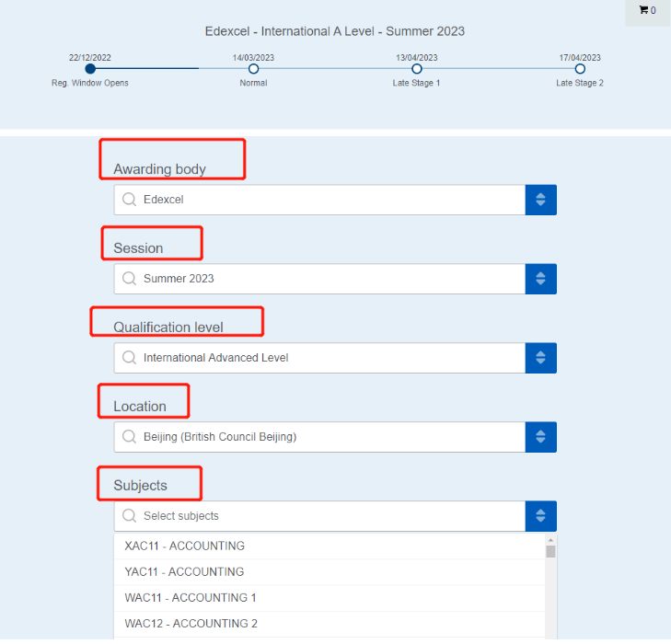Screen dimensions: 671x644
Task: Click search icon in Subjects field
Action: pos(129,516)
